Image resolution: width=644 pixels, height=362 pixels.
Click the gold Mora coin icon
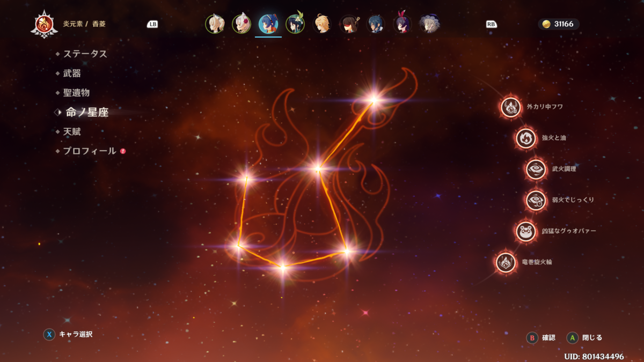546,24
